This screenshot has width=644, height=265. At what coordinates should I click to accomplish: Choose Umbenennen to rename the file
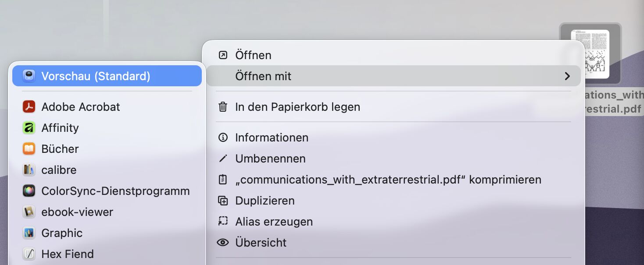270,159
